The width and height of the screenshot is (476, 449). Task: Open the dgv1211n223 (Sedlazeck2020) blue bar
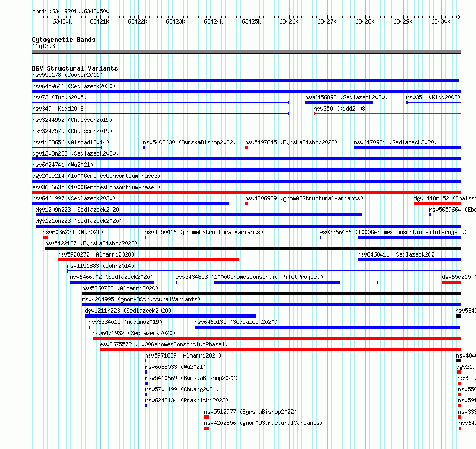[171, 316]
